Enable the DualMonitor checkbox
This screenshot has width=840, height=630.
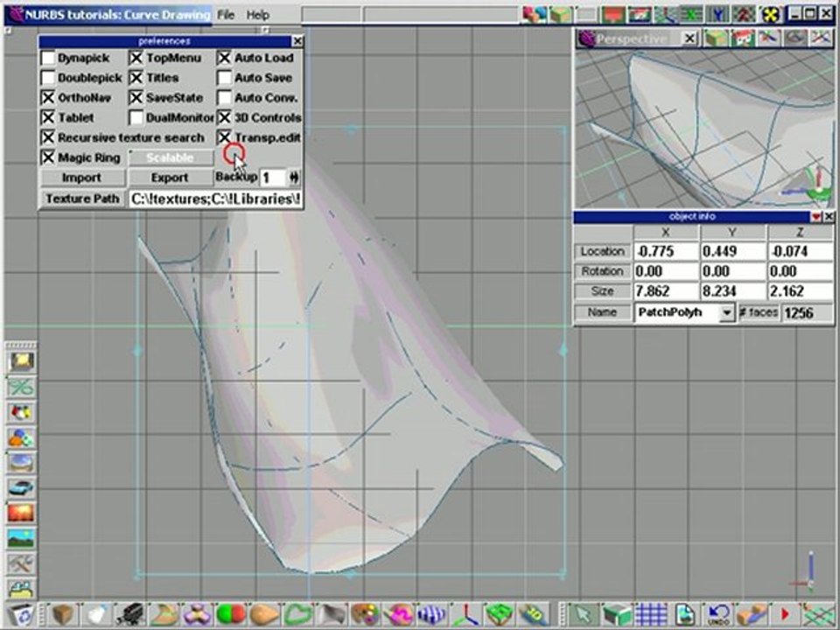(x=136, y=117)
